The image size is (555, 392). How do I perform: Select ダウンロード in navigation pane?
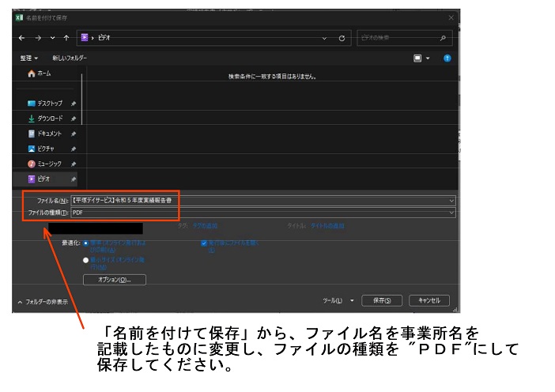coord(45,119)
